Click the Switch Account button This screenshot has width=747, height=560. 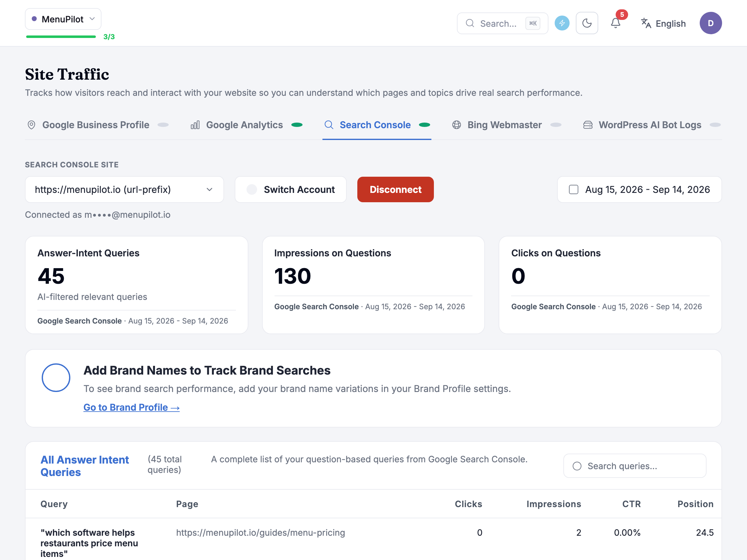(290, 189)
